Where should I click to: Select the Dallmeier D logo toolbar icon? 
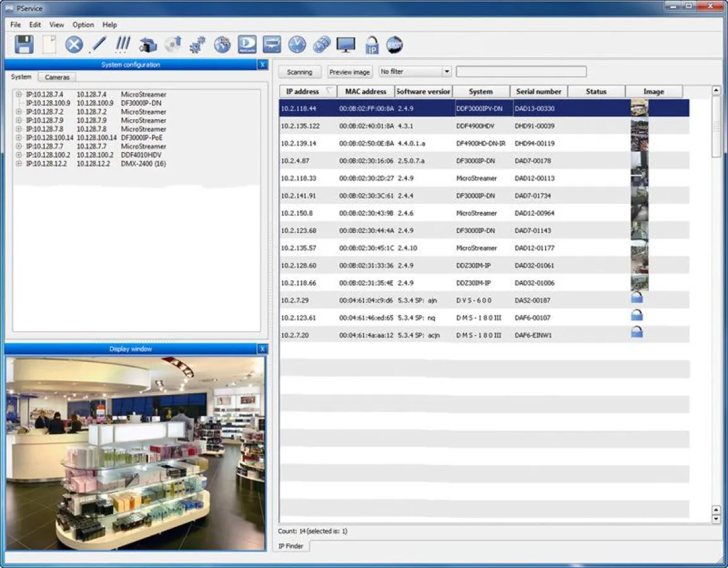[246, 44]
